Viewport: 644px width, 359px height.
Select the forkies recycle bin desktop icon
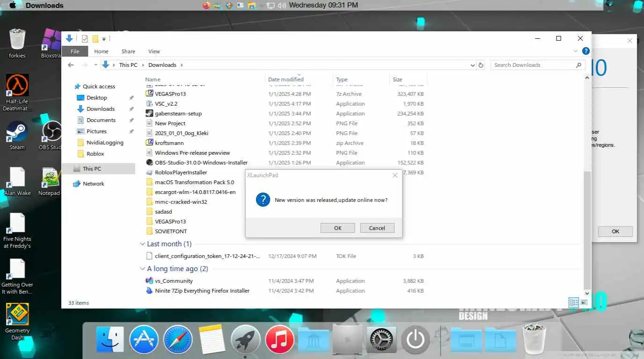coord(17,44)
